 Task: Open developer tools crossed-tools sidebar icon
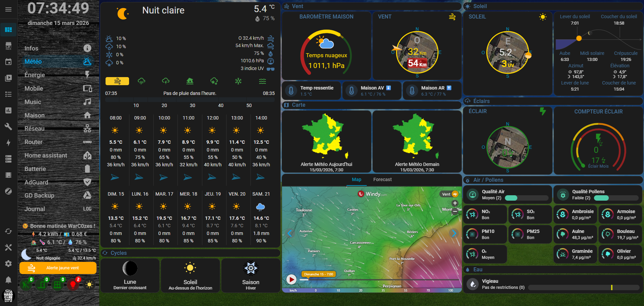tap(8, 247)
